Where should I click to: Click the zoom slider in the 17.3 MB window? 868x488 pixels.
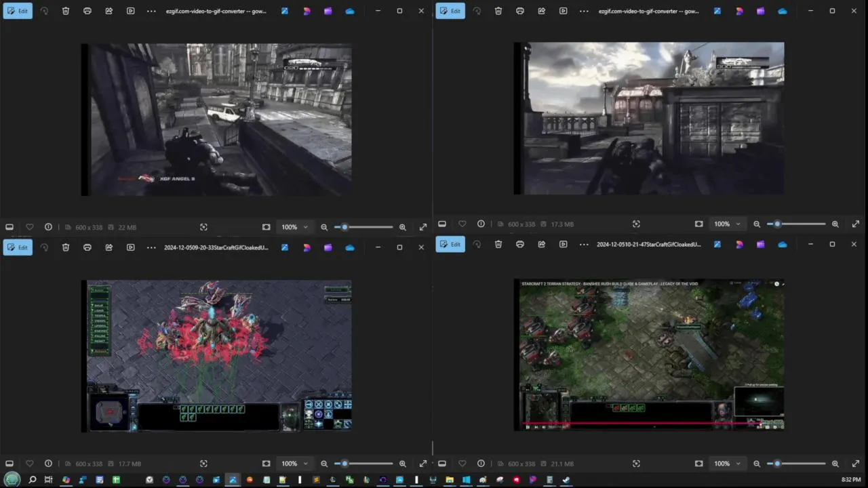(x=796, y=224)
